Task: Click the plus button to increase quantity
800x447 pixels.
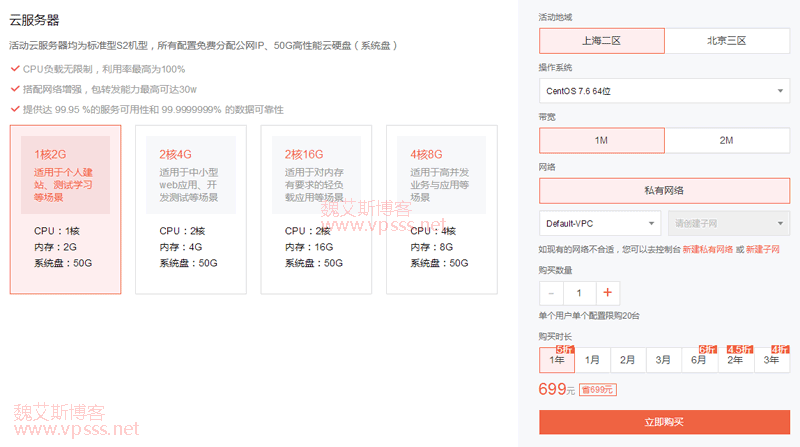Action: pyautogui.click(x=607, y=293)
